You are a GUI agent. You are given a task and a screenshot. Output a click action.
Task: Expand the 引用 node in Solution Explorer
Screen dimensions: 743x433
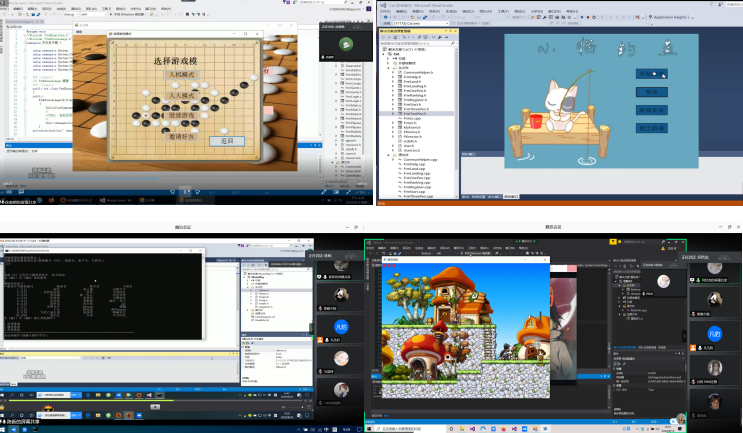pyautogui.click(x=389, y=59)
